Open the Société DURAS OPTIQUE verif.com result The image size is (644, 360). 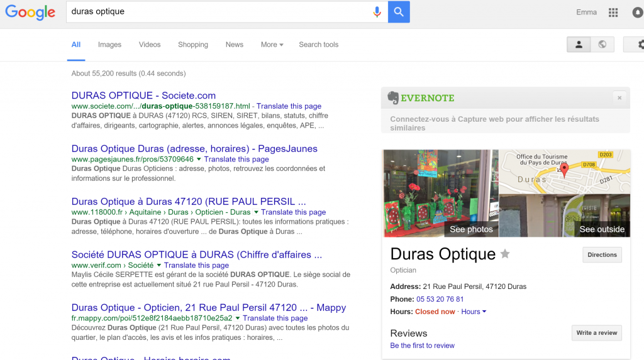(197, 254)
